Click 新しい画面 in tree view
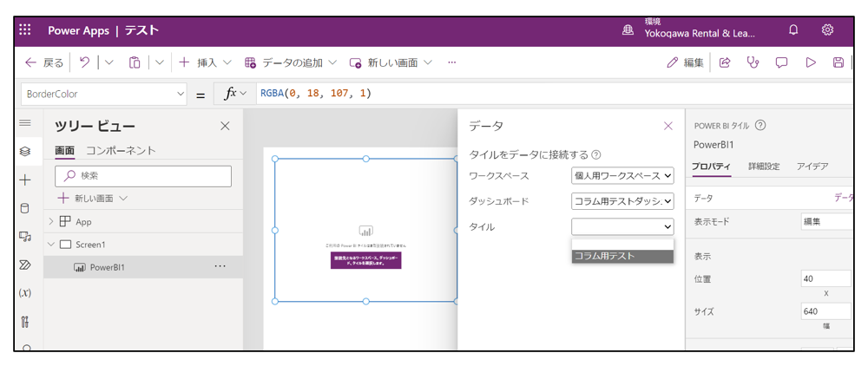 93,198
